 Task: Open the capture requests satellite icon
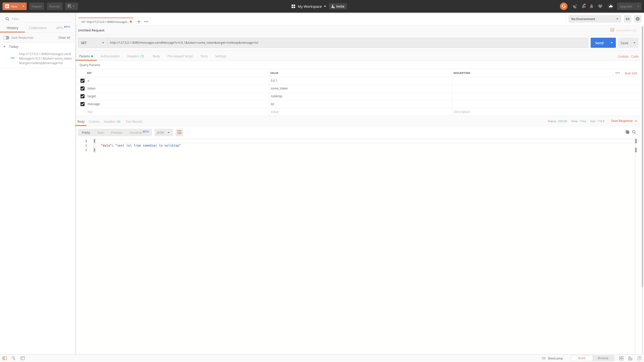pos(575,6)
